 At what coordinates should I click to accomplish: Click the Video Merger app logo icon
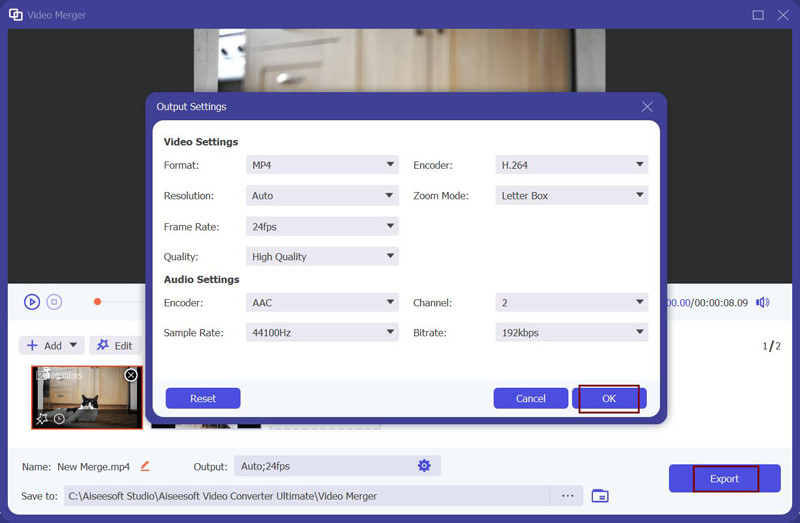(16, 15)
